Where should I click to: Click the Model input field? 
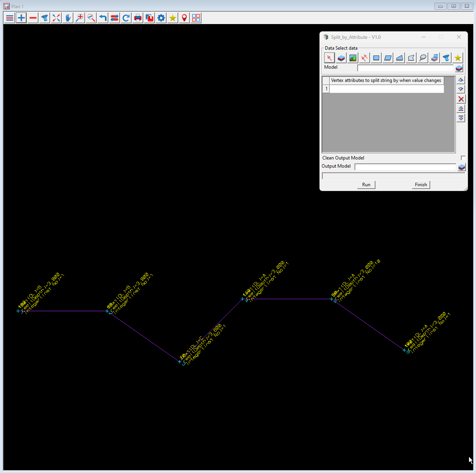405,68
